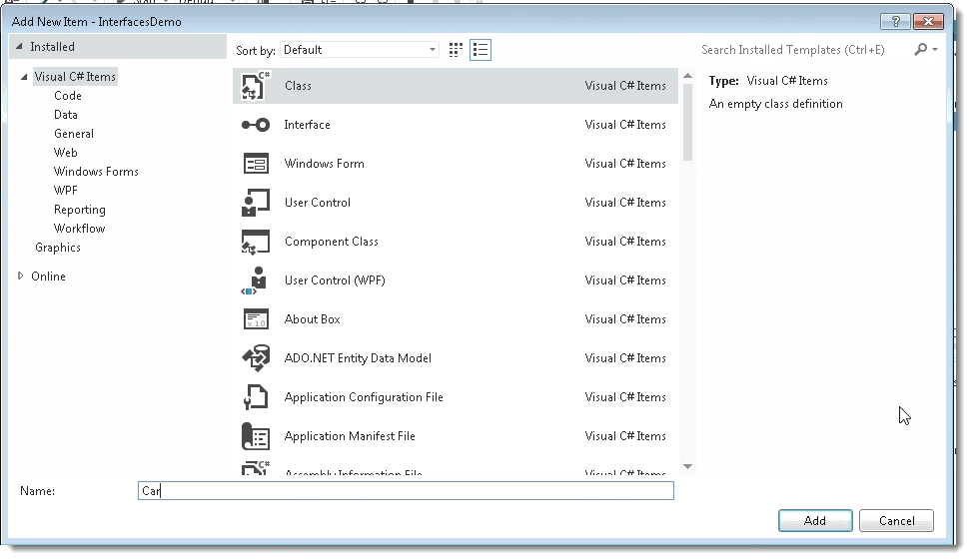Click the 'Component Class' template name
The width and height of the screenshot is (971, 560).
[x=332, y=242]
